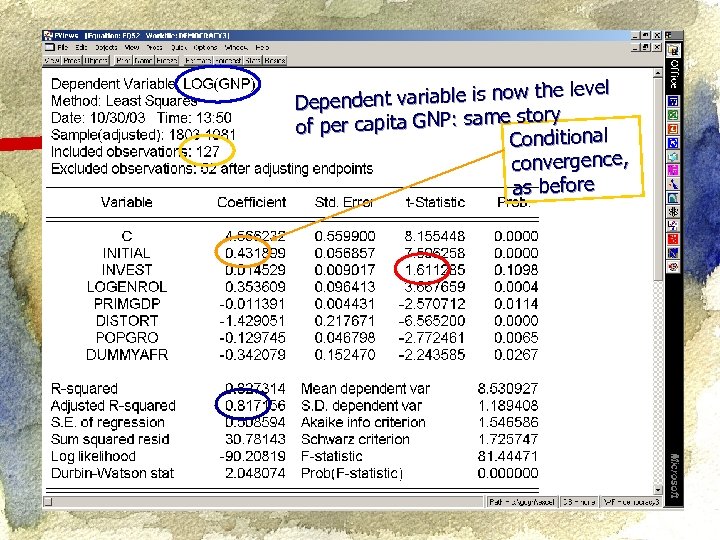
Task: Select the PRIMGDP variable label
Action: click(x=127, y=304)
